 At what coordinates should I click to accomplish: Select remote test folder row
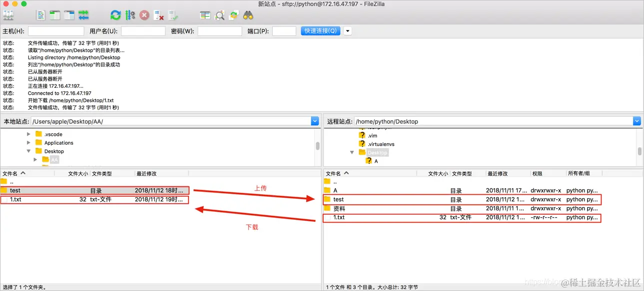tap(462, 199)
